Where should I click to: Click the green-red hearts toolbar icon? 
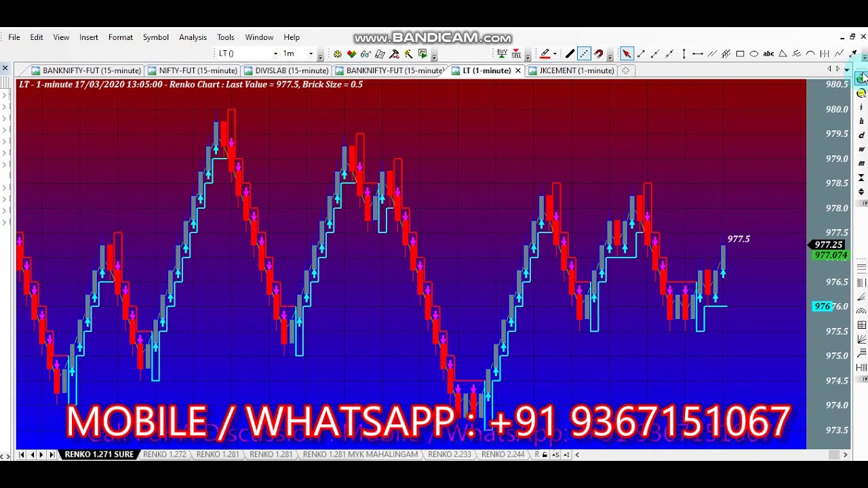pos(351,54)
